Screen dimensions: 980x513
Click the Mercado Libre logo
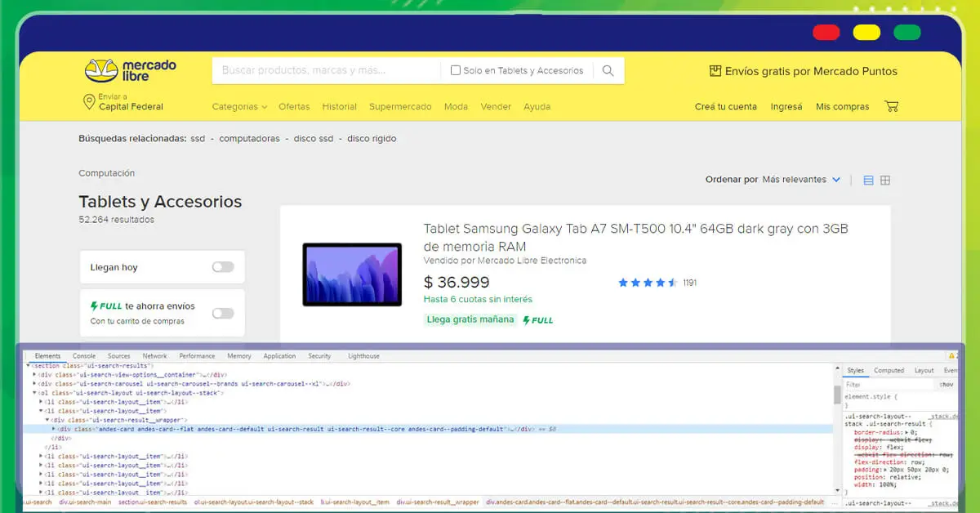coord(131,71)
